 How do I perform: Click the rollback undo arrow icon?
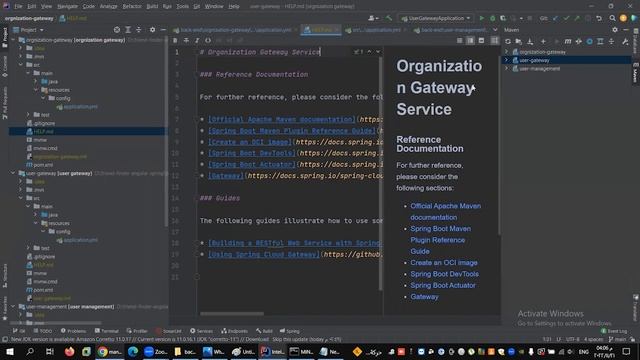click(x=599, y=18)
